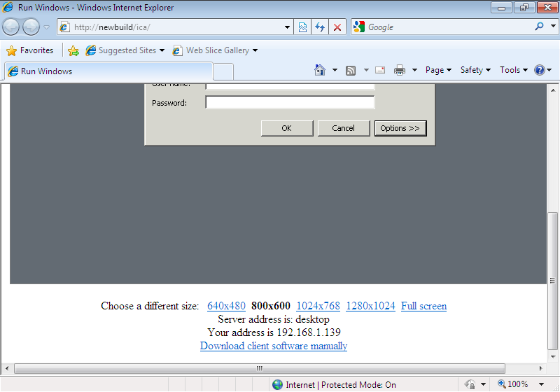Select the 1024x768 size link
The image size is (560, 392).
coord(318,306)
